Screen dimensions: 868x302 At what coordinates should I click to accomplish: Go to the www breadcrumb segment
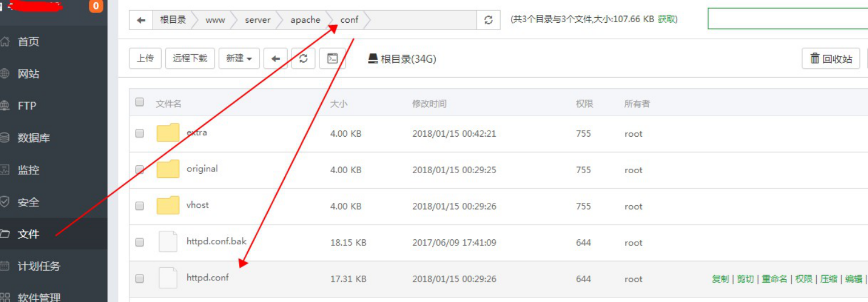pos(215,20)
